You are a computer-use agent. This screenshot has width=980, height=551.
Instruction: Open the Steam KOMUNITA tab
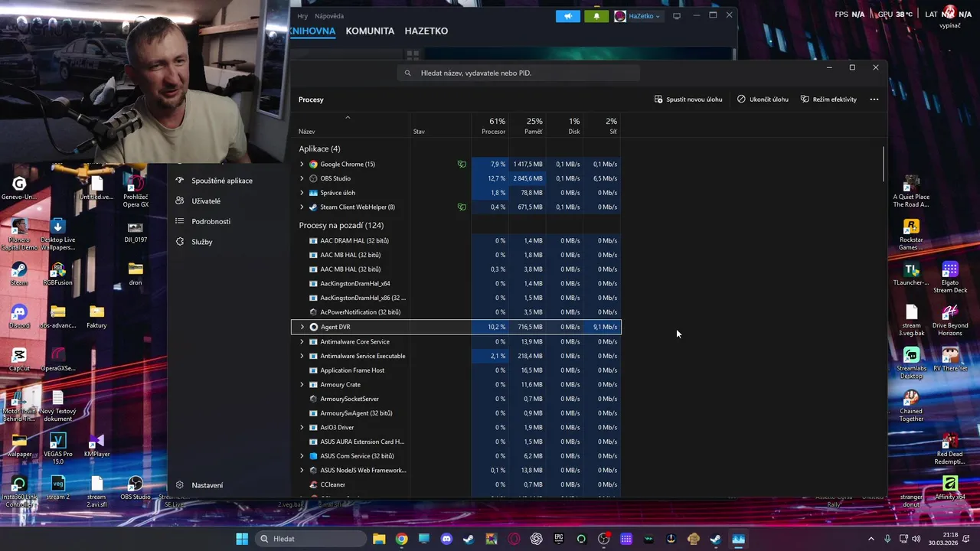pyautogui.click(x=370, y=31)
